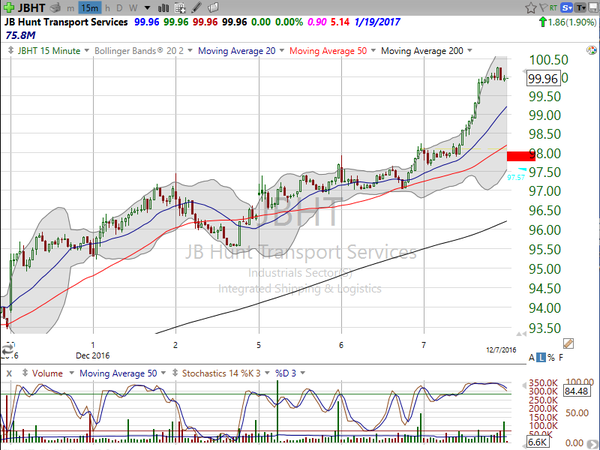Open the timeframe dropdown arrow after W
This screenshot has width=600, height=450.
147,8
